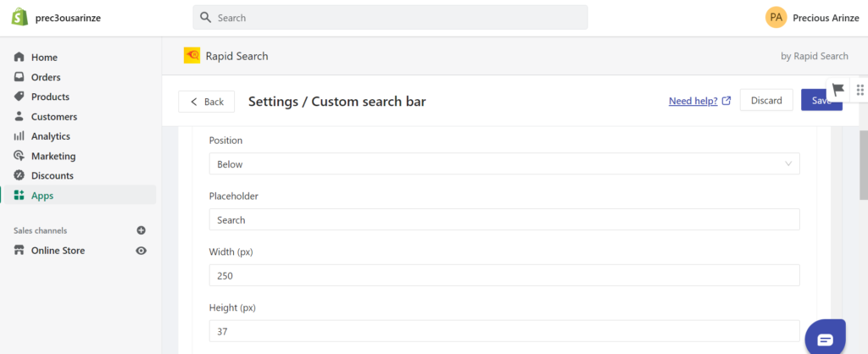Open the chat support bubble icon
The width and height of the screenshot is (868, 354).
click(825, 339)
